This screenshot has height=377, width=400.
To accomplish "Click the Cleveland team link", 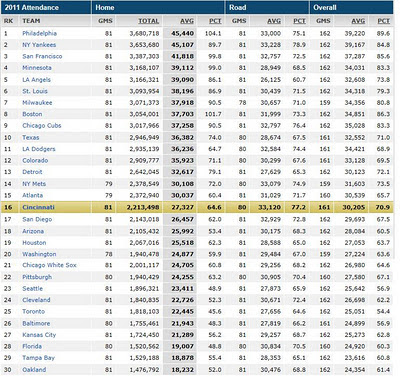I will [36, 300].
